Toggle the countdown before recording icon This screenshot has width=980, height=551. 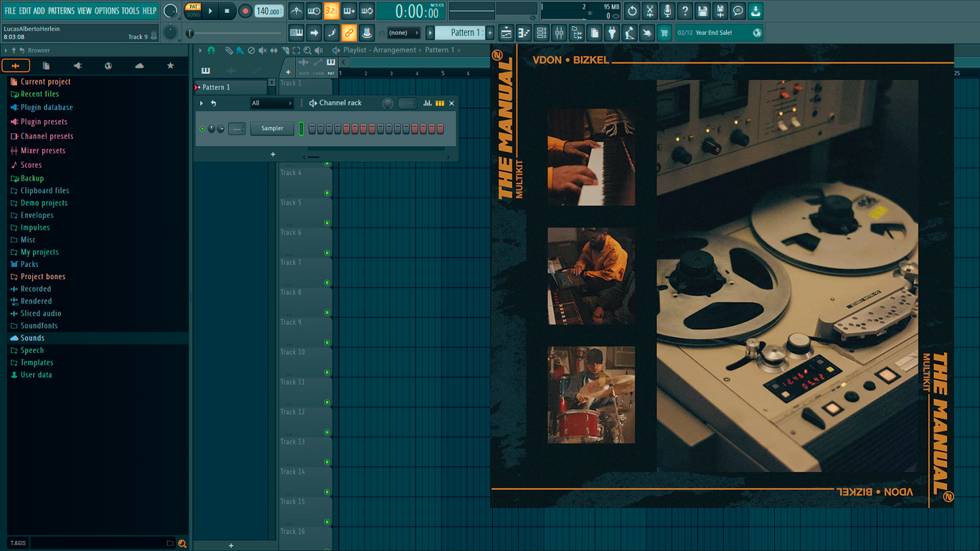[x=331, y=11]
